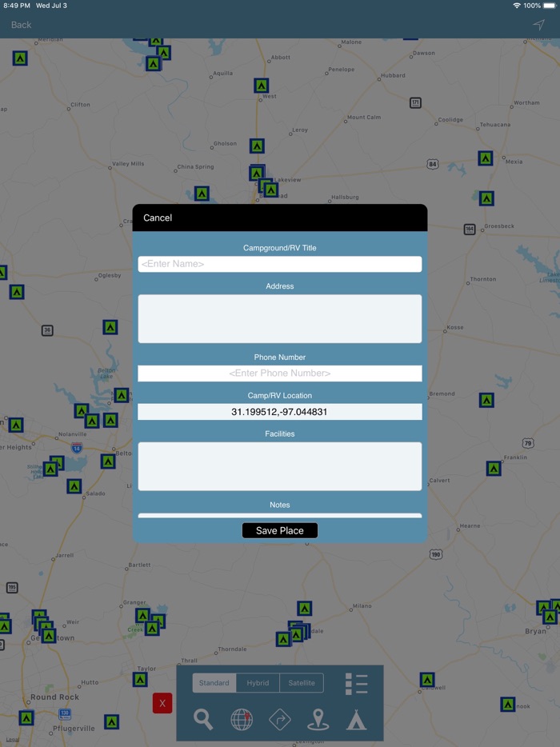560x747 pixels.
Task: Click the magnifying glass search icon
Action: (x=204, y=719)
